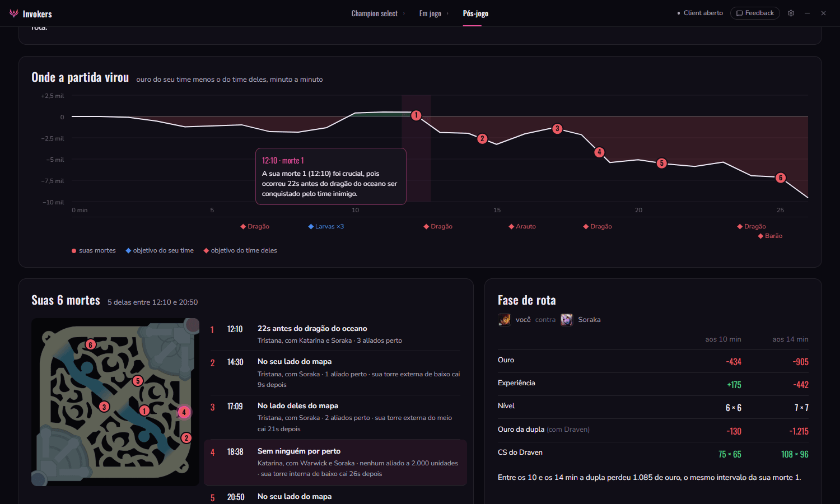Click the Invokers logo icon

(14, 13)
